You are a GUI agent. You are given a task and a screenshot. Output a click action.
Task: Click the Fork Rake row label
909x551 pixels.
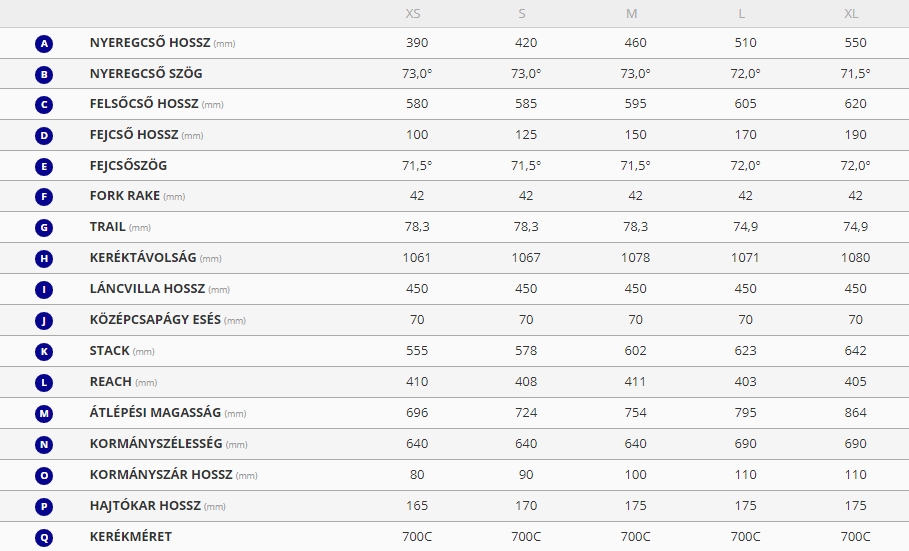pos(125,196)
